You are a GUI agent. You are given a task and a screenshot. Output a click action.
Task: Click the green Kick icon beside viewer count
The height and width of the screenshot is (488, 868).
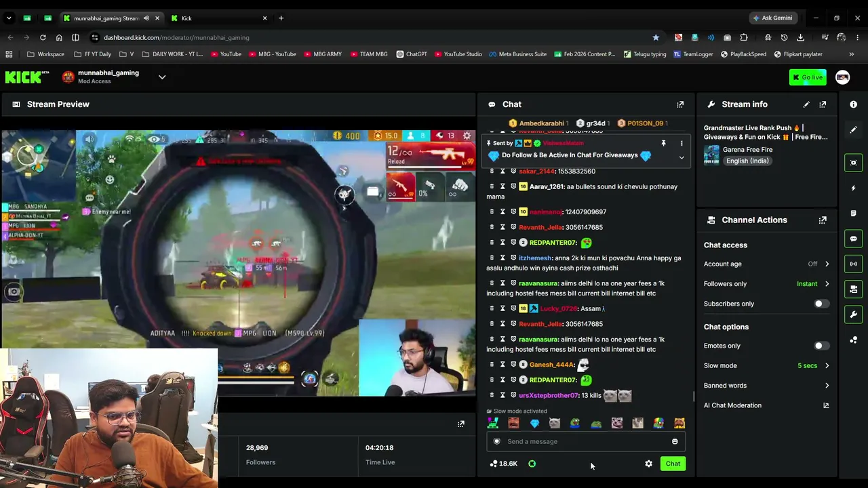(x=532, y=464)
